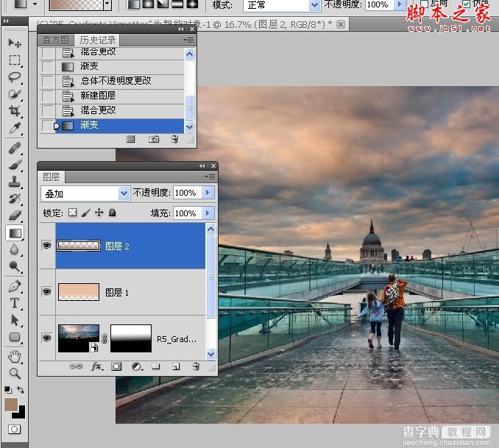
Task: Select the Healing Brush tool
Action: click(15, 149)
